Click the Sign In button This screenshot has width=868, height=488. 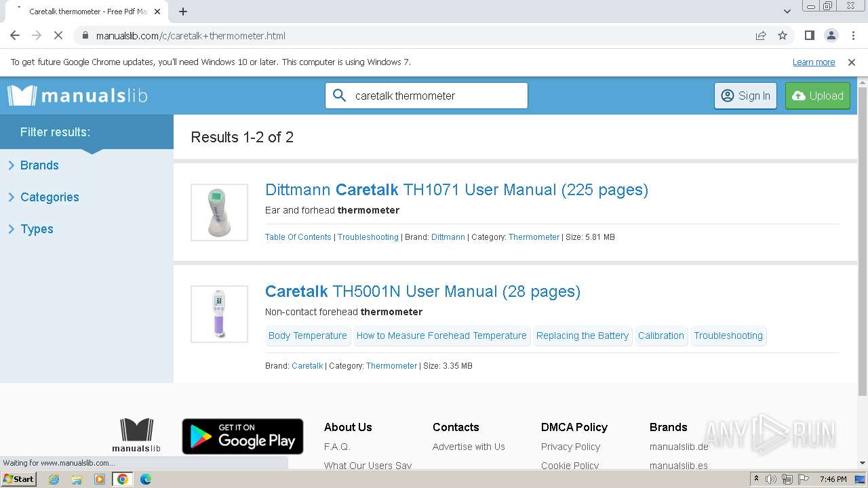click(x=745, y=96)
